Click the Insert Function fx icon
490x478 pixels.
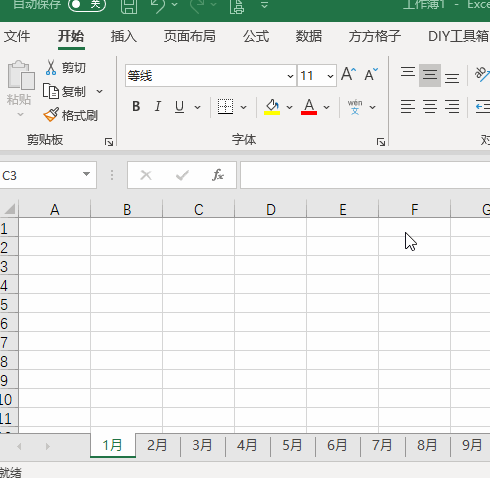click(218, 175)
